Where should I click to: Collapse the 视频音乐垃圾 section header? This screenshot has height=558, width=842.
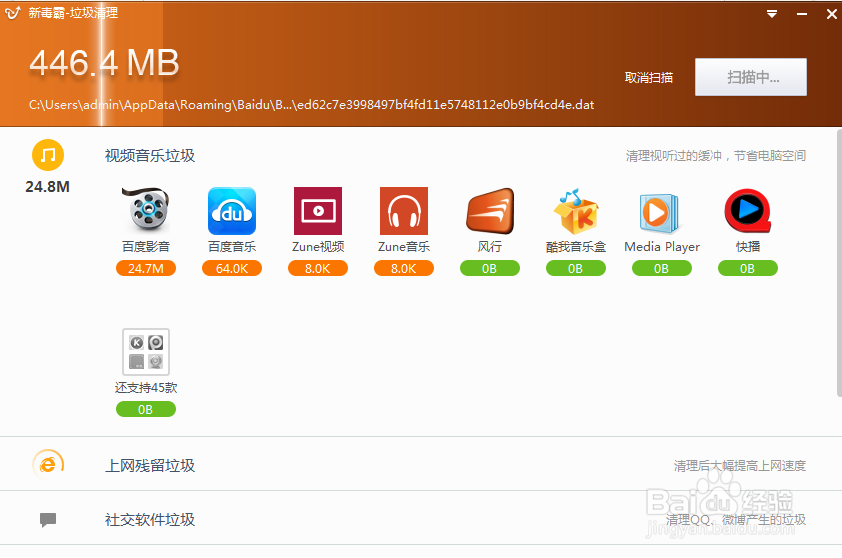[x=150, y=156]
